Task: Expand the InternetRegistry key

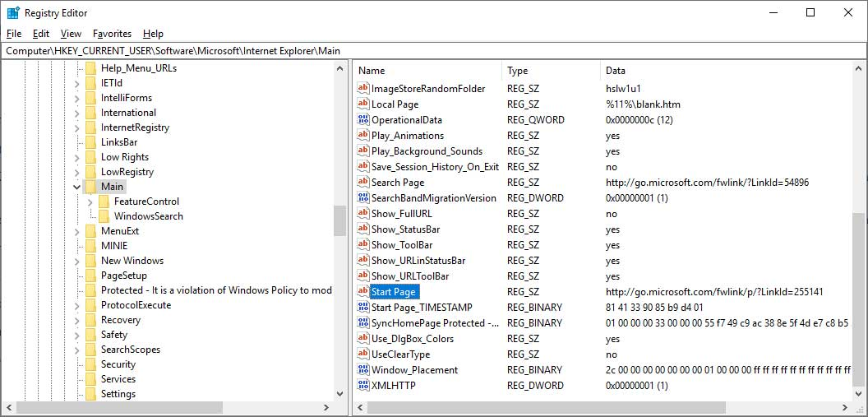Action: click(x=77, y=127)
